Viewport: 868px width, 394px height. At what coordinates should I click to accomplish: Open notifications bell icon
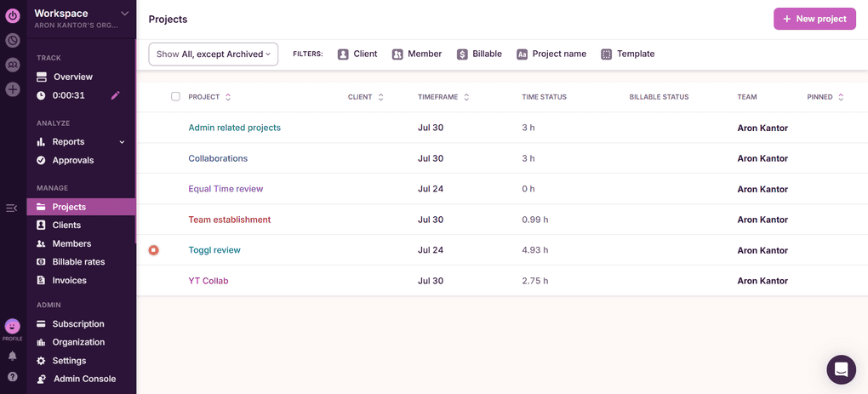point(13,356)
